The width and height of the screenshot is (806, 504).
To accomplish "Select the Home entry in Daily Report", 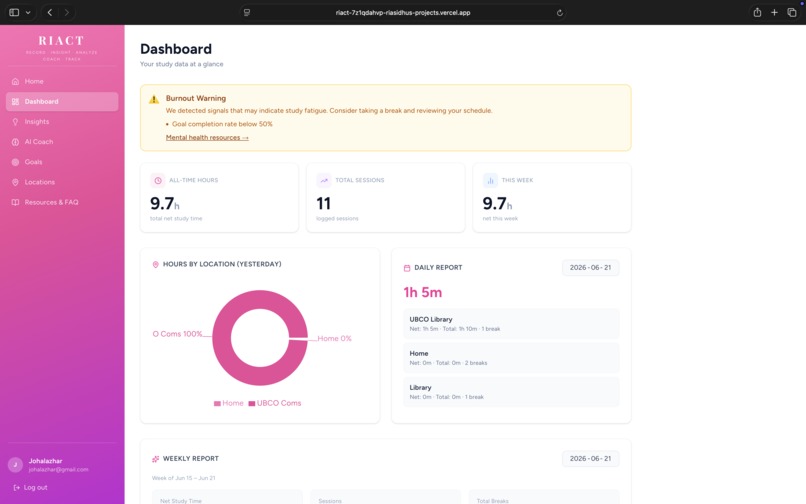I will 511,357.
